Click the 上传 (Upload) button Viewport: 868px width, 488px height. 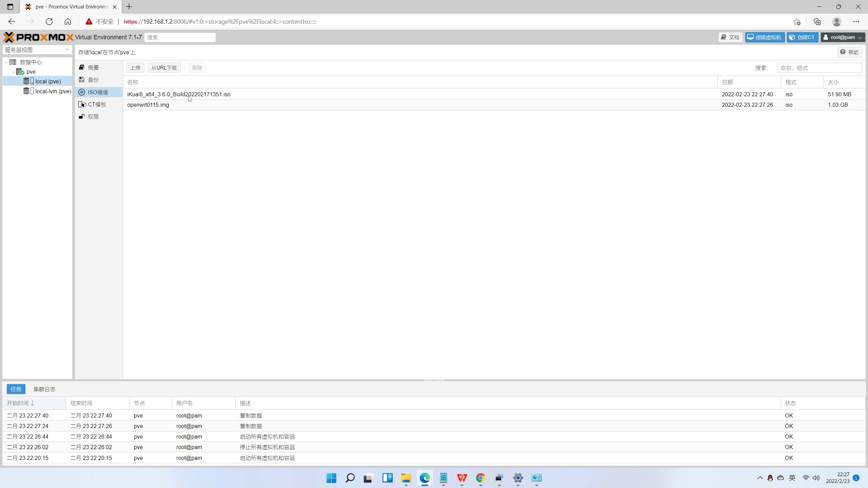click(135, 68)
